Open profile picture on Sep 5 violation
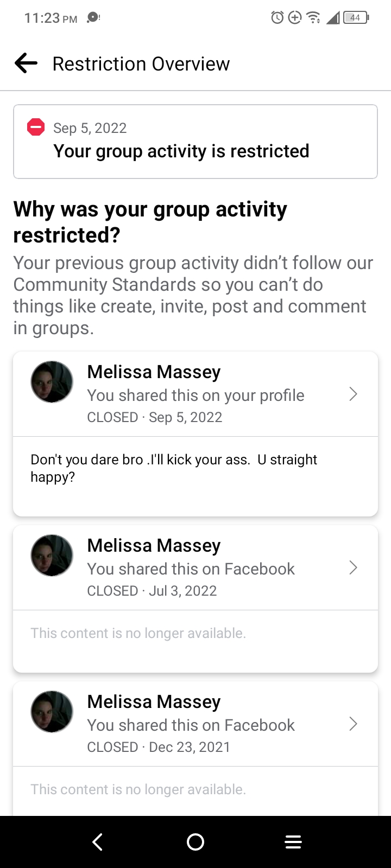 point(52,382)
